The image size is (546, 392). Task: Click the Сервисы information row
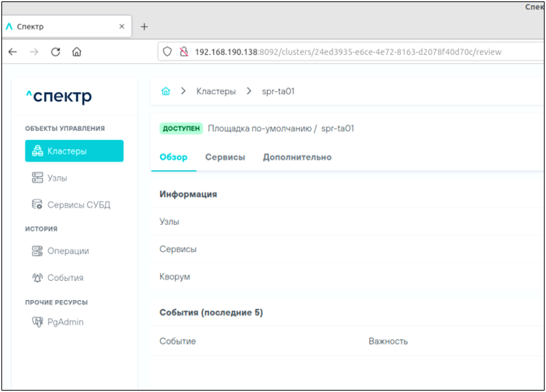346,249
